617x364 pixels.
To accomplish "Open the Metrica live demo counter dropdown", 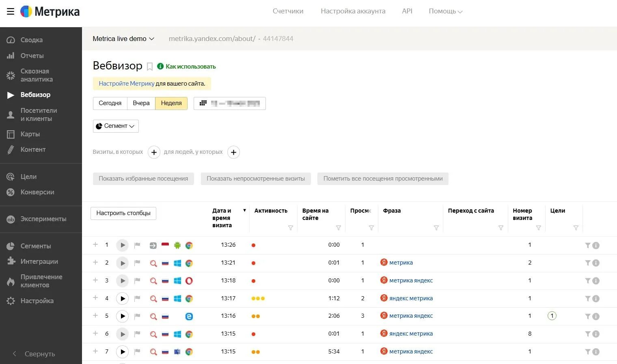I will click(x=123, y=39).
